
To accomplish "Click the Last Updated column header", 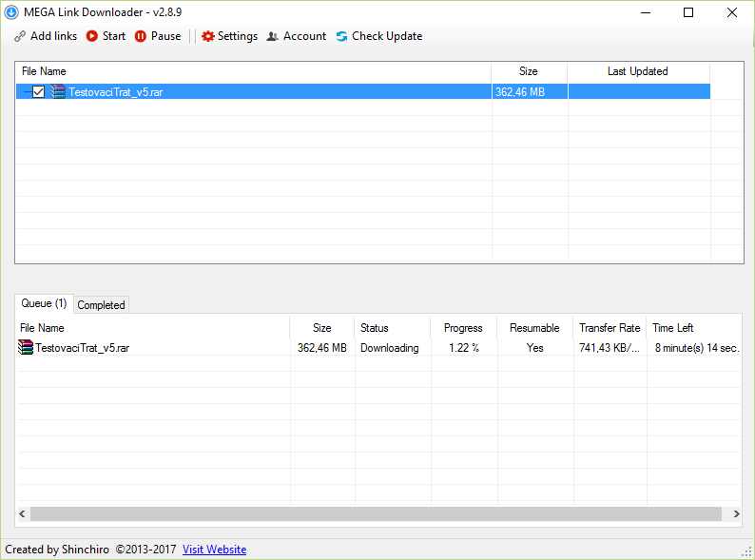I will (x=638, y=71).
